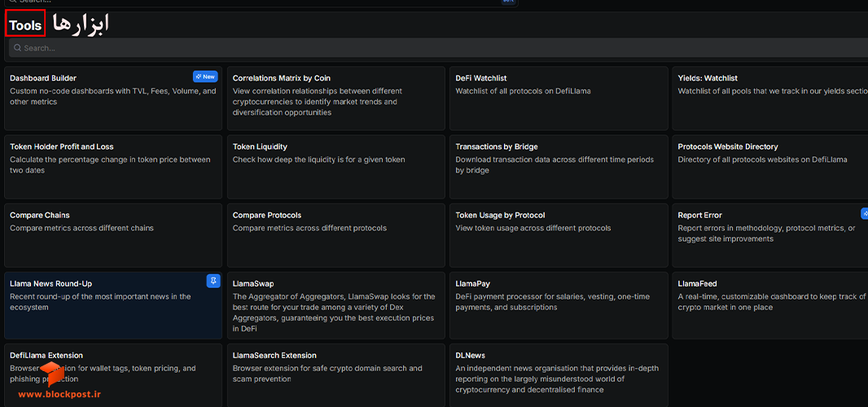View Token Usage by Protocol

[x=559, y=235]
